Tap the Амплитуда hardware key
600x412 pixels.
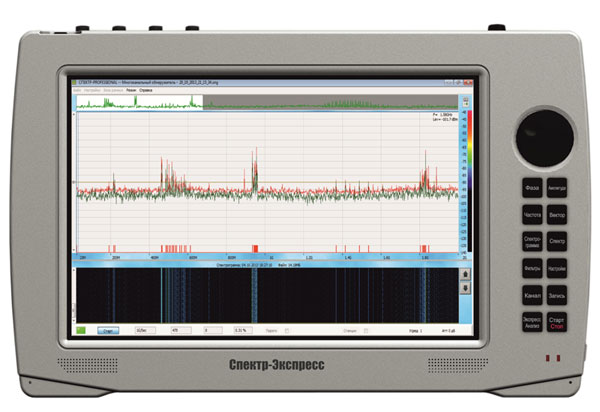556,188
